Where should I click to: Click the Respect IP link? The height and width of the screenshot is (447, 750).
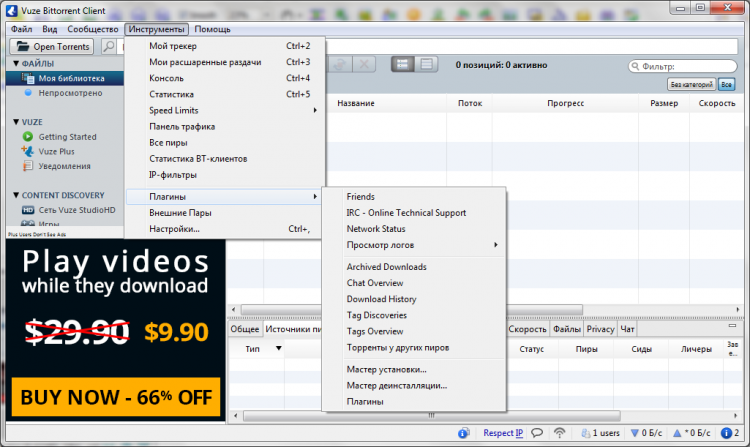pos(503,433)
